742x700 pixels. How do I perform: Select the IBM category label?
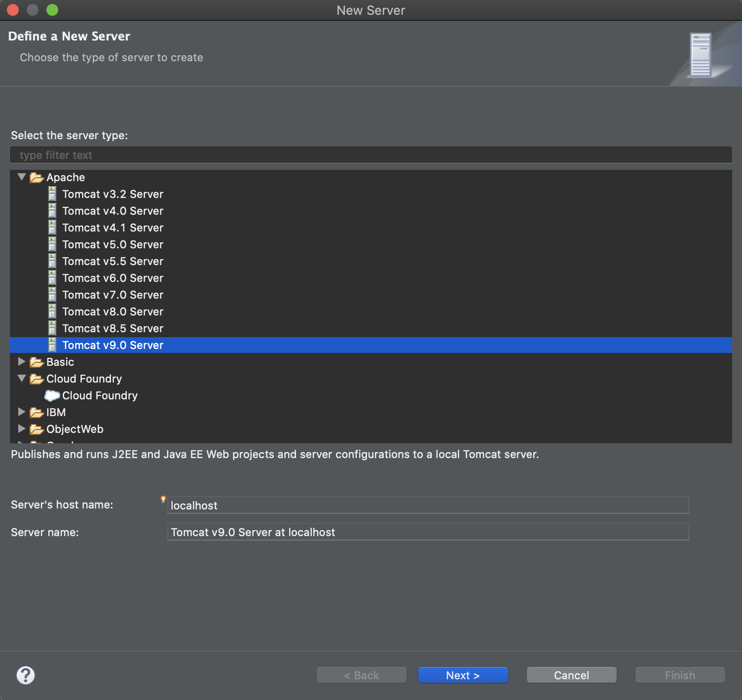pyautogui.click(x=56, y=412)
